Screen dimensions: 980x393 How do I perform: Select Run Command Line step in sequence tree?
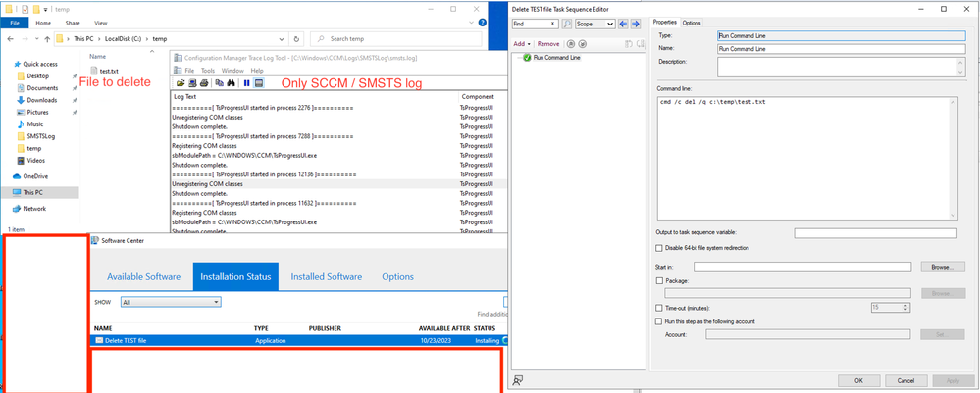tap(556, 58)
